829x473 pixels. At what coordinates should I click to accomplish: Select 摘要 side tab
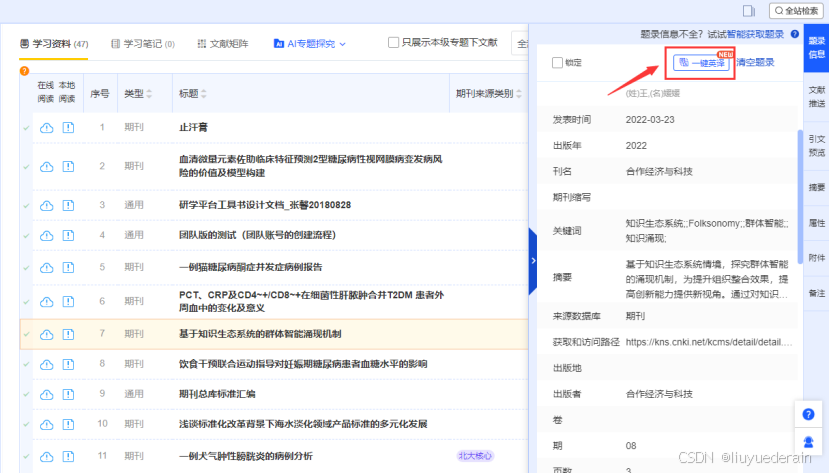click(x=816, y=187)
